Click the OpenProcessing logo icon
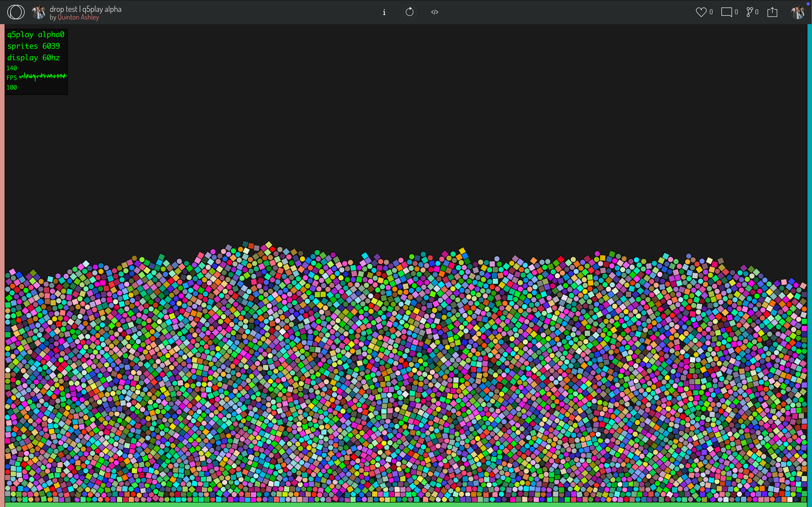Viewport: 812px width, 507px height. click(16, 12)
